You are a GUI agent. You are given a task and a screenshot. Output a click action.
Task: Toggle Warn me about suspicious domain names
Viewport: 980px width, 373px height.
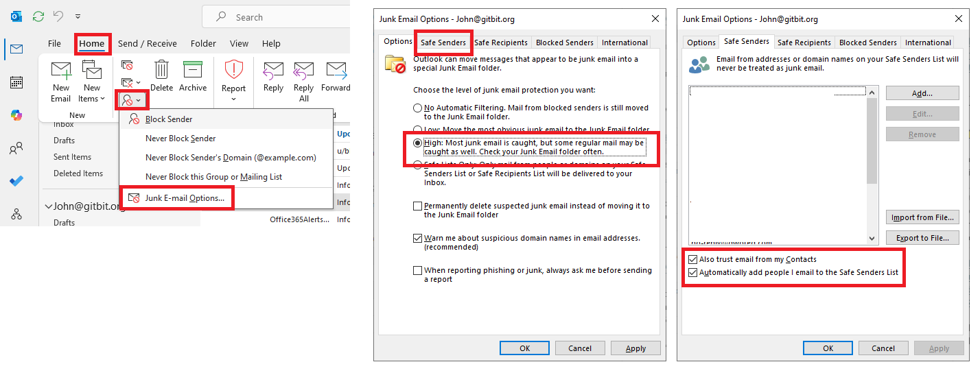pyautogui.click(x=417, y=239)
